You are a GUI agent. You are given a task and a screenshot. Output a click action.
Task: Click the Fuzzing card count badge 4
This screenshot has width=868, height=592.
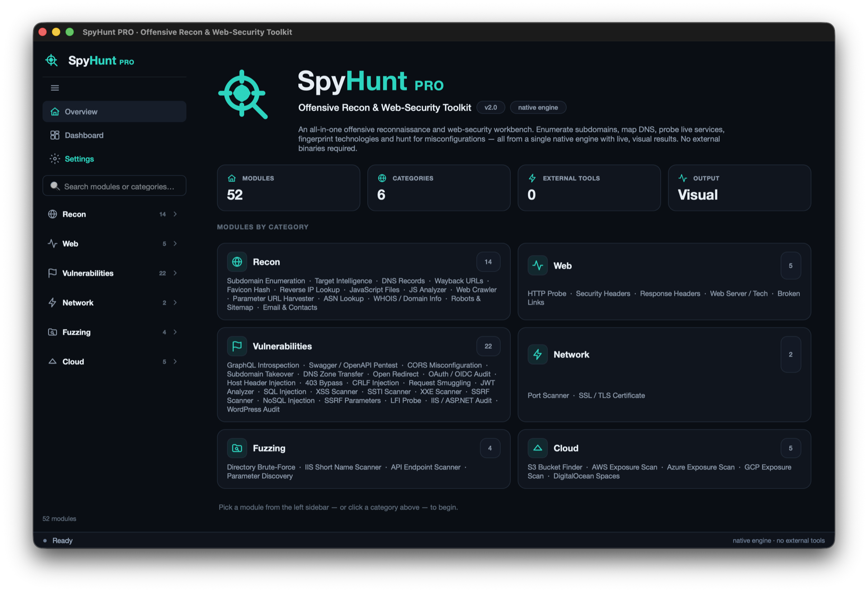[x=490, y=448]
